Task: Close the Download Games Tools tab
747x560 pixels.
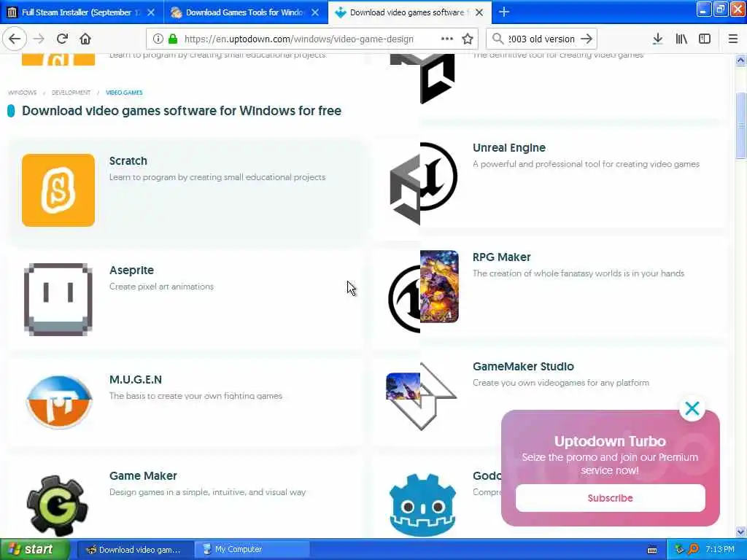Action: [315, 12]
